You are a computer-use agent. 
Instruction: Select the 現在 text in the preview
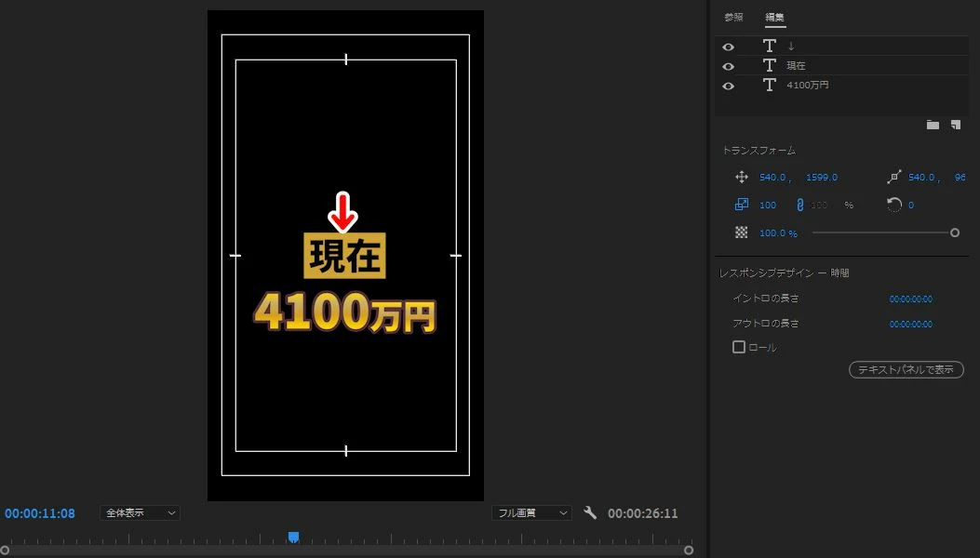[344, 256]
